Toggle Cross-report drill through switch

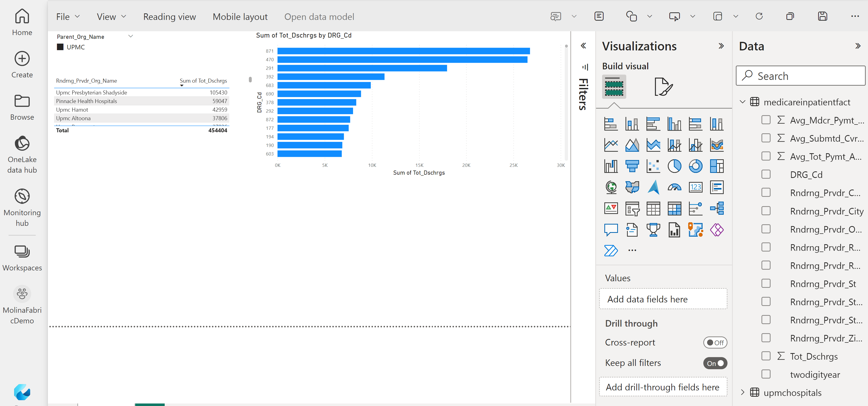pyautogui.click(x=715, y=342)
